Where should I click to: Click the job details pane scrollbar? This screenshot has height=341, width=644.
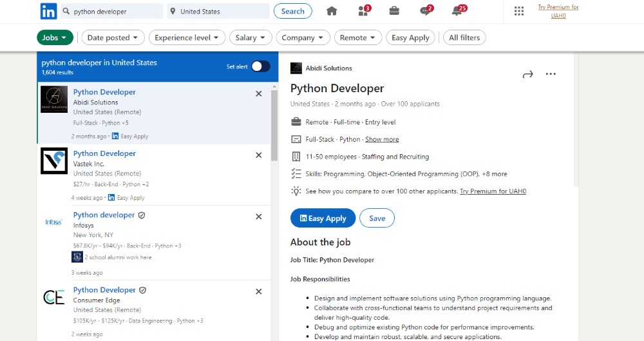576,119
